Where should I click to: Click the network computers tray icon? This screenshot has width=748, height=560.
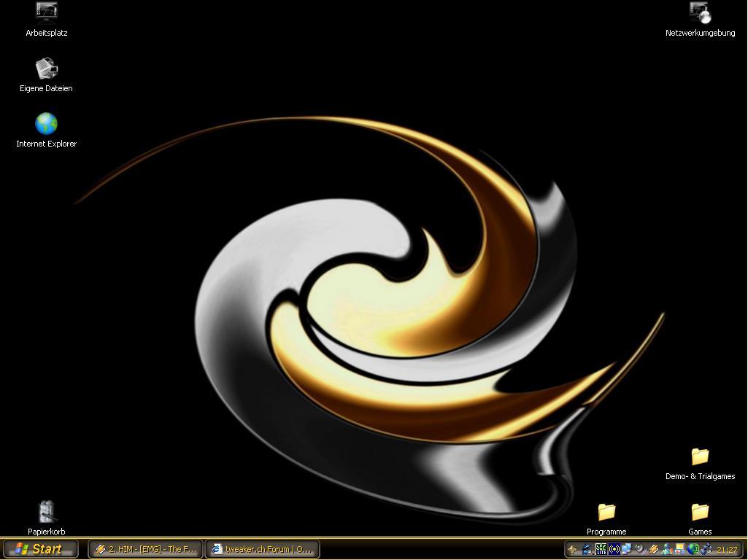point(627,550)
